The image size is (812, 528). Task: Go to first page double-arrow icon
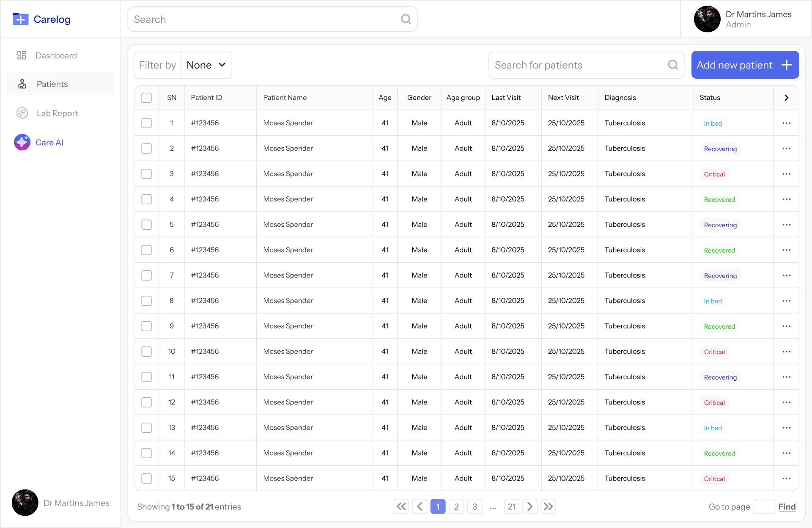point(401,507)
